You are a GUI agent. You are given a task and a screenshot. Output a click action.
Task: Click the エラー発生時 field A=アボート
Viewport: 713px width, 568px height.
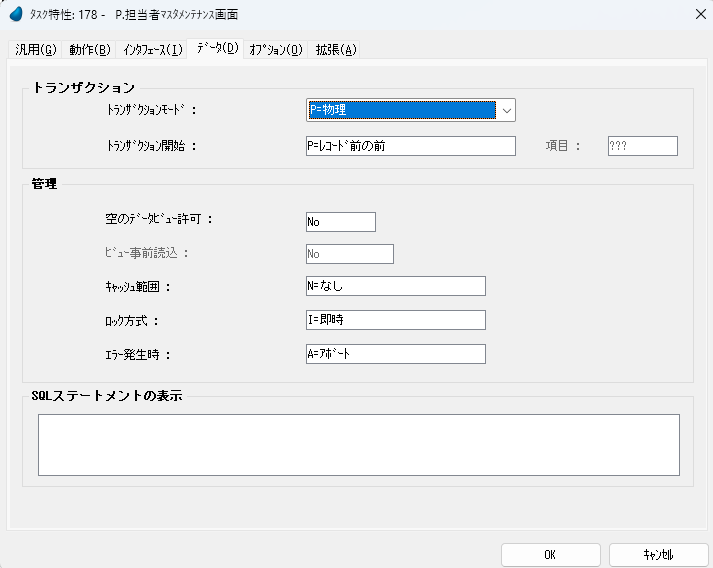pos(395,354)
